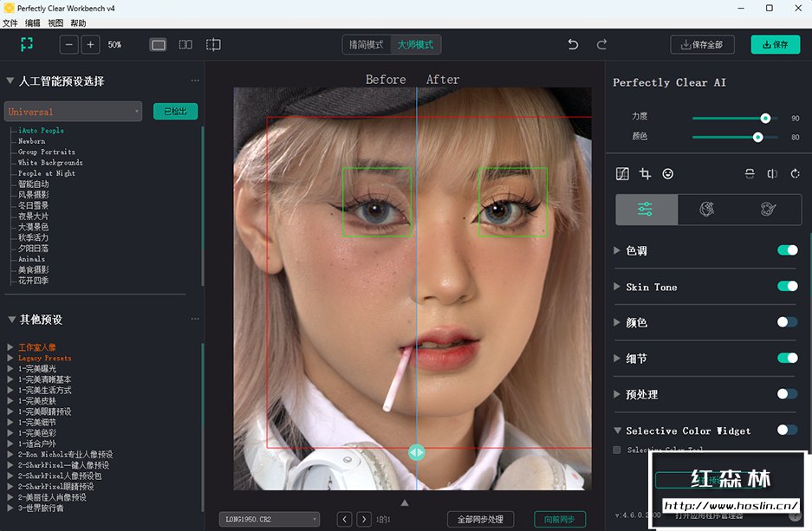
Task: Click the green 保存 button
Action: 776,44
